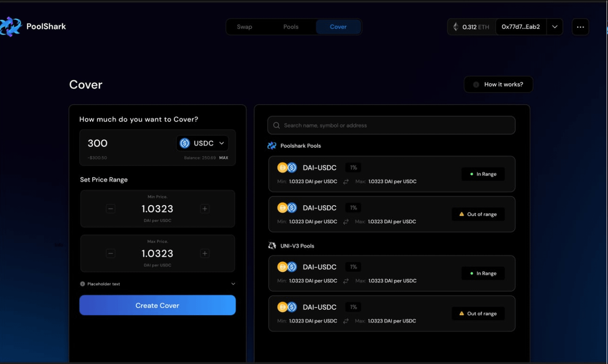608x364 pixels.
Task: Click the Poolshark Pools section icon
Action: point(272,146)
